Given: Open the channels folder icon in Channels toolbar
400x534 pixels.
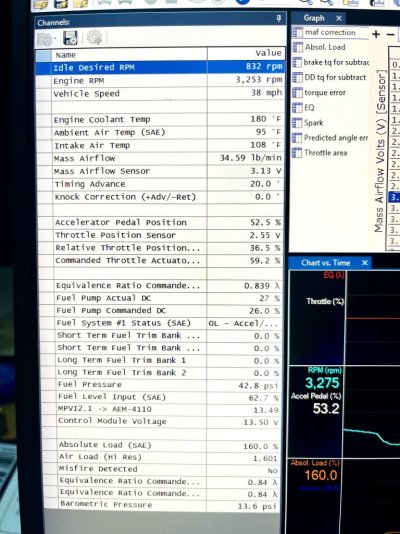Looking at the screenshot, I should [x=45, y=39].
